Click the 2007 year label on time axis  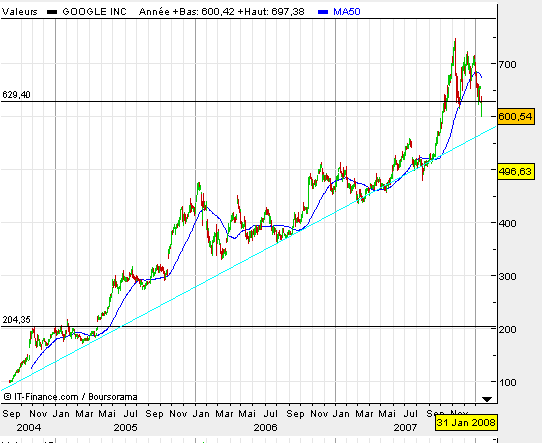click(x=405, y=427)
